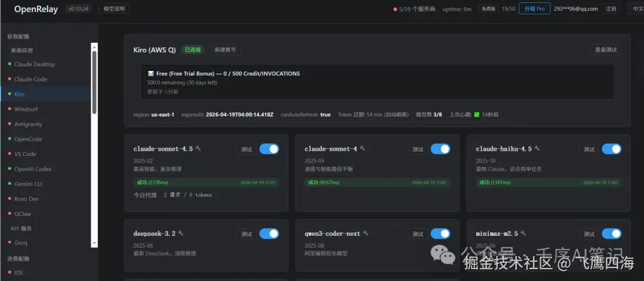Image resolution: width=644 pixels, height=281 pixels.
Task: Open OpenCode sidebar entry
Action: pos(45,139)
